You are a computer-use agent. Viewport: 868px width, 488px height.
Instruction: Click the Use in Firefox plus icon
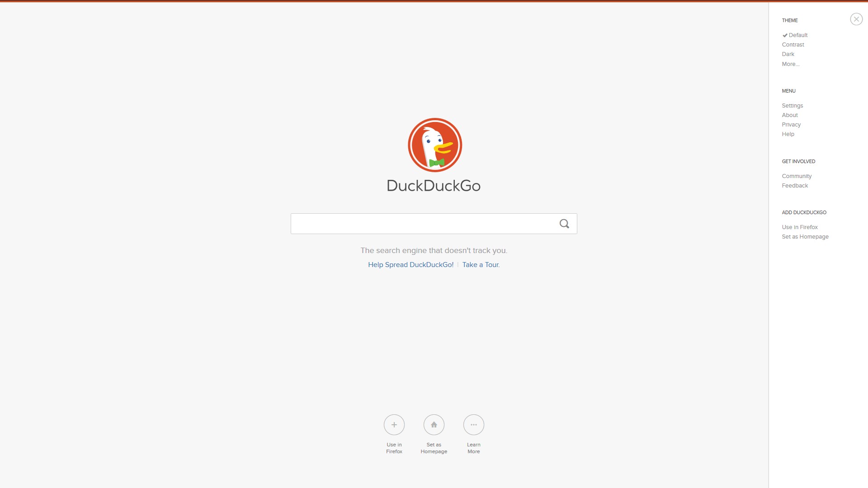coord(394,424)
